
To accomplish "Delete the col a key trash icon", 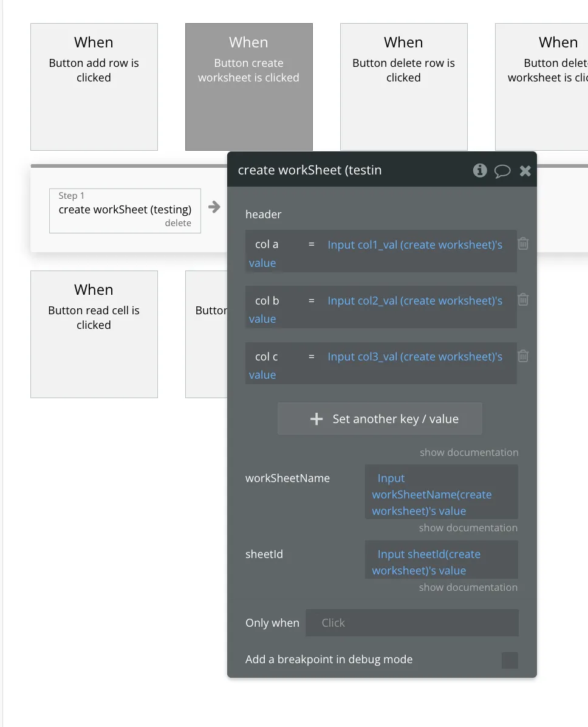I will click(x=523, y=244).
